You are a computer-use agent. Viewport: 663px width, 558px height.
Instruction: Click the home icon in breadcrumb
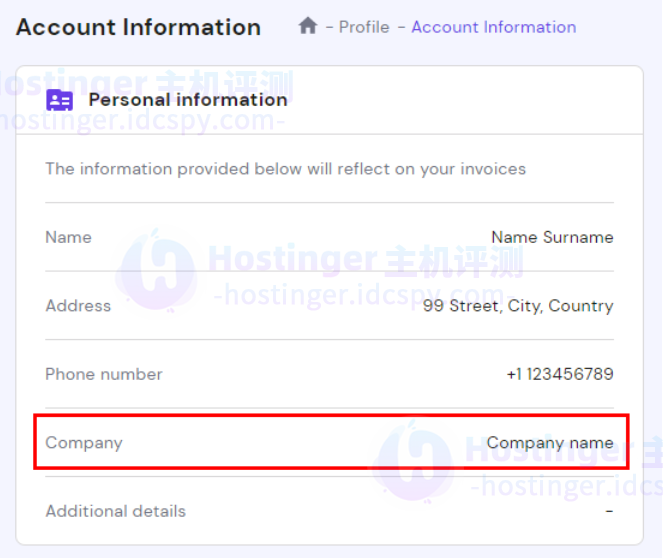[x=308, y=26]
